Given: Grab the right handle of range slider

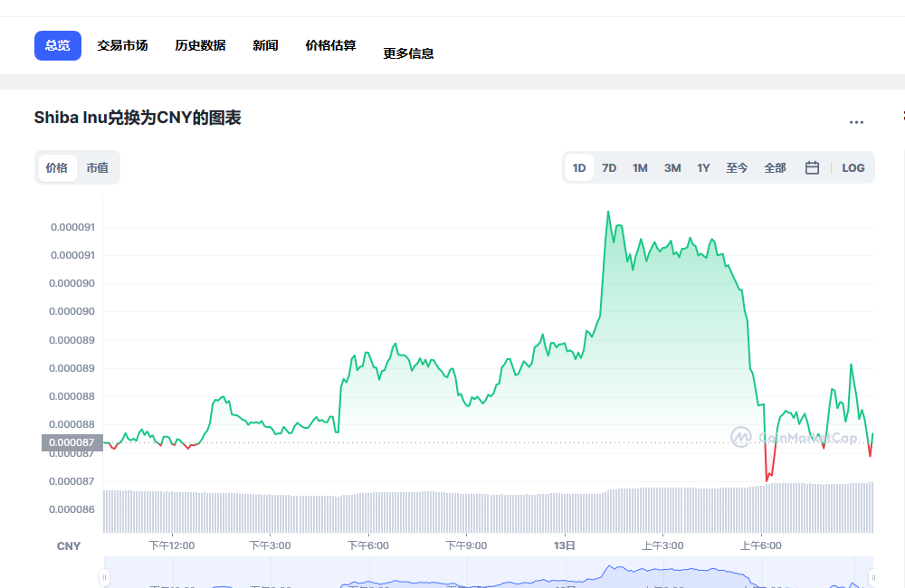Looking at the screenshot, I should click(x=872, y=577).
